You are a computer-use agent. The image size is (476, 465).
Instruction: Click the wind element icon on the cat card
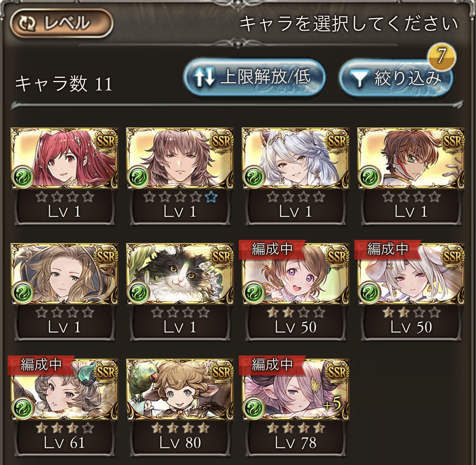click(x=138, y=292)
